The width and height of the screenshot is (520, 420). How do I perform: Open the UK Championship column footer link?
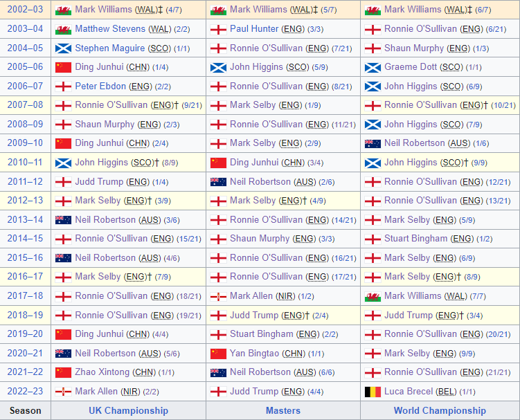(128, 410)
